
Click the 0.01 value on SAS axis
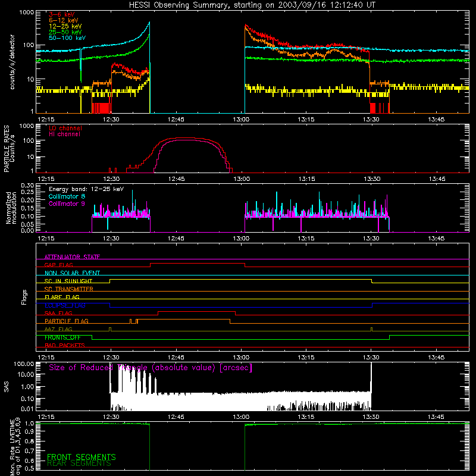[27, 409]
